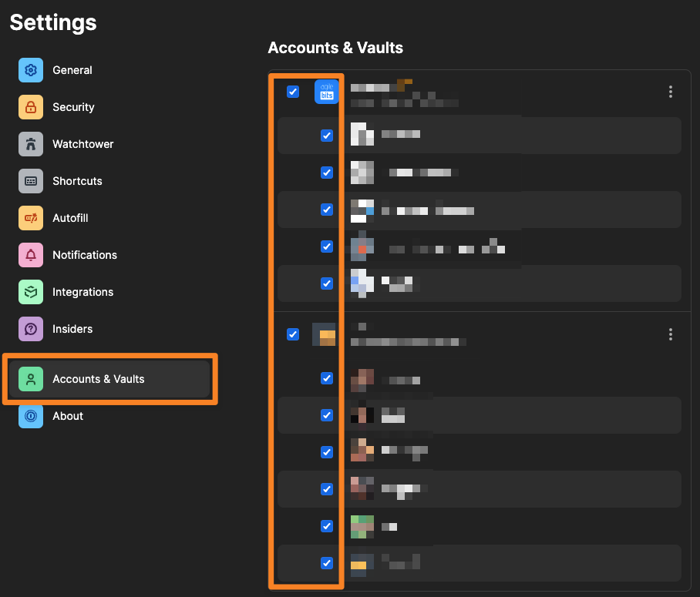
Task: Toggle the second account's checkbox
Action: [x=293, y=334]
